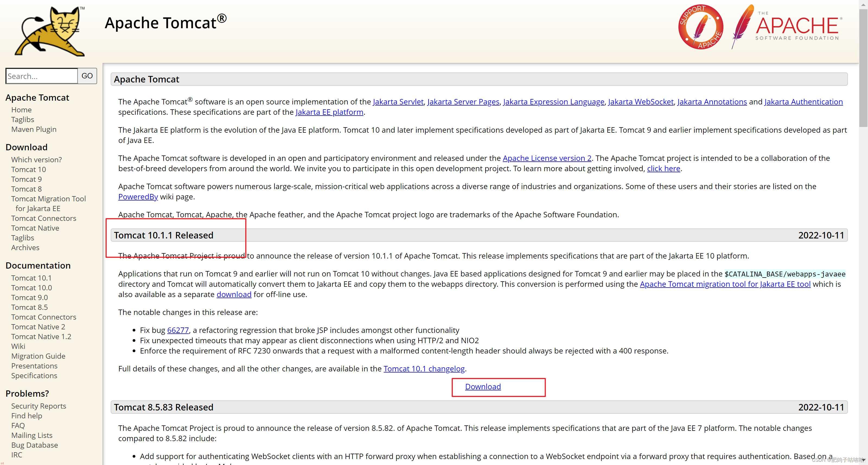868x465 pixels.
Task: Click the Apache Software Foundation feather logo
Action: coord(787,27)
